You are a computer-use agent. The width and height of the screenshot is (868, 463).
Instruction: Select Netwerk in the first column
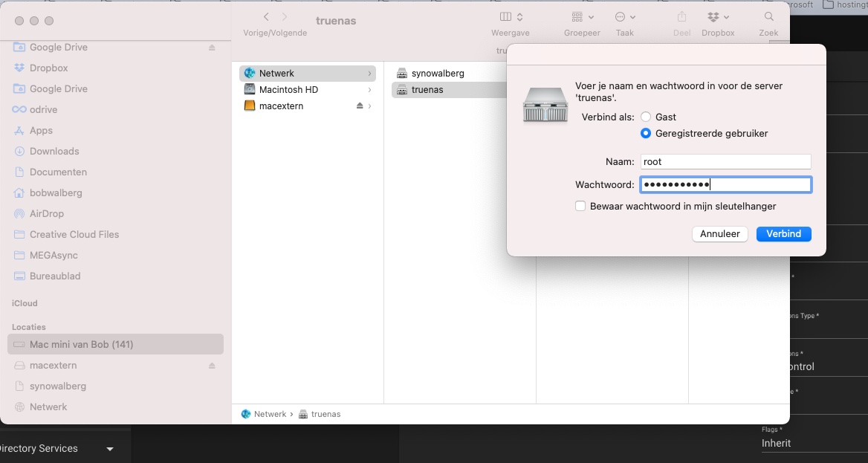(x=307, y=73)
